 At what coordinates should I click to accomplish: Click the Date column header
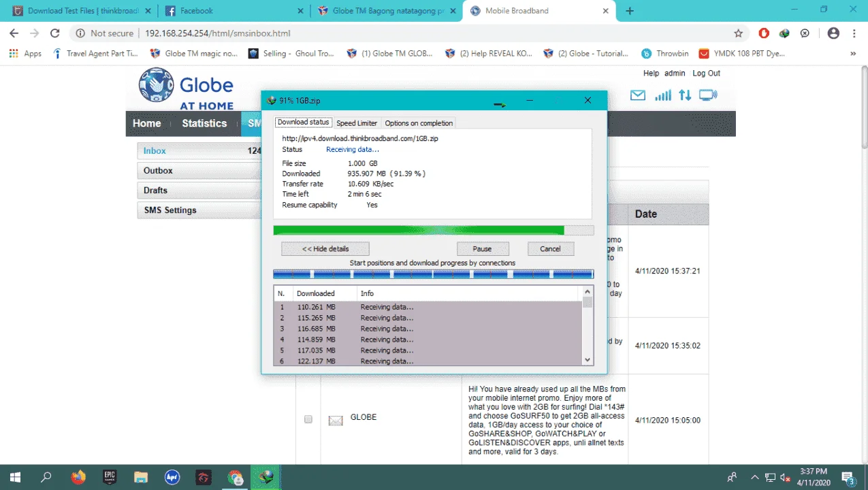(x=668, y=214)
